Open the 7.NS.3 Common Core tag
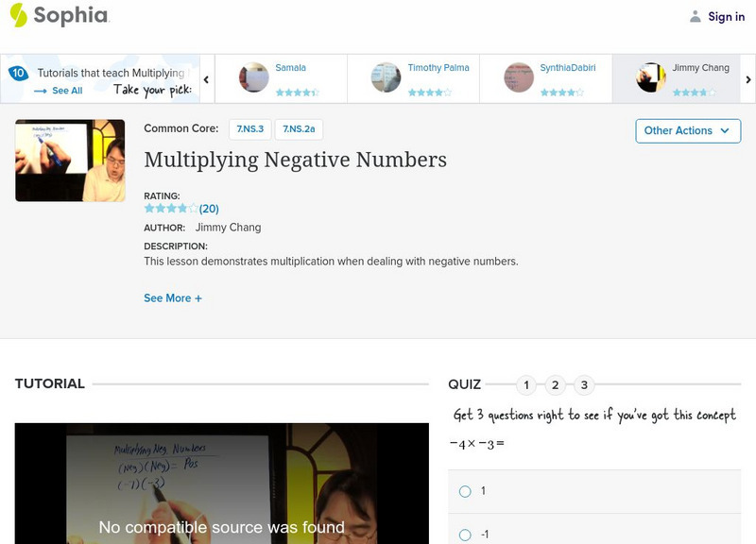The width and height of the screenshot is (756, 544). pyautogui.click(x=250, y=129)
